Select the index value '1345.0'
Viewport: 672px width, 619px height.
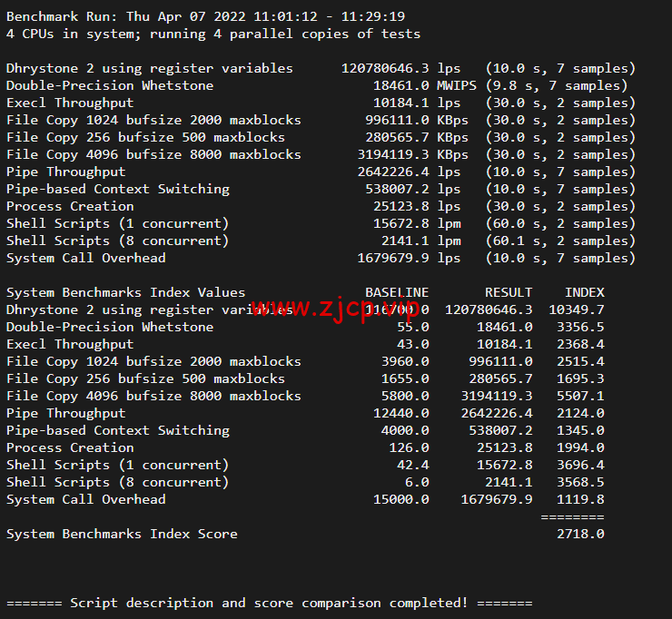pos(580,430)
